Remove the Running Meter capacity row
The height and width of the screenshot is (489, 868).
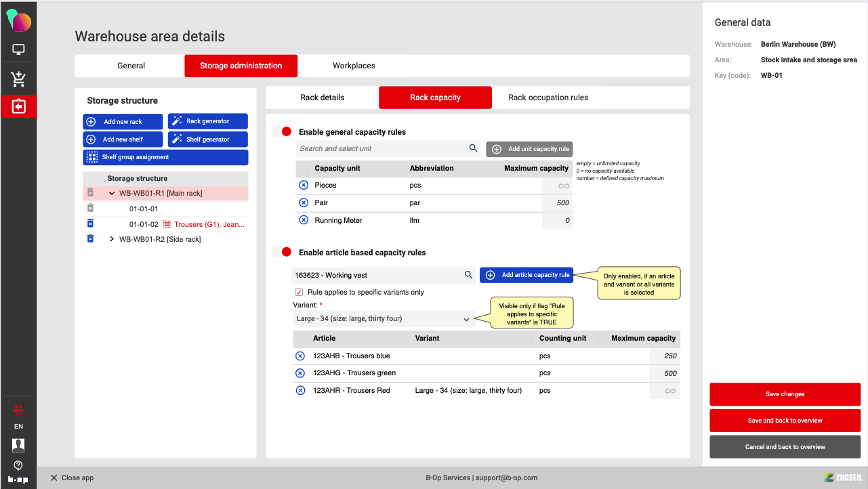coord(303,220)
